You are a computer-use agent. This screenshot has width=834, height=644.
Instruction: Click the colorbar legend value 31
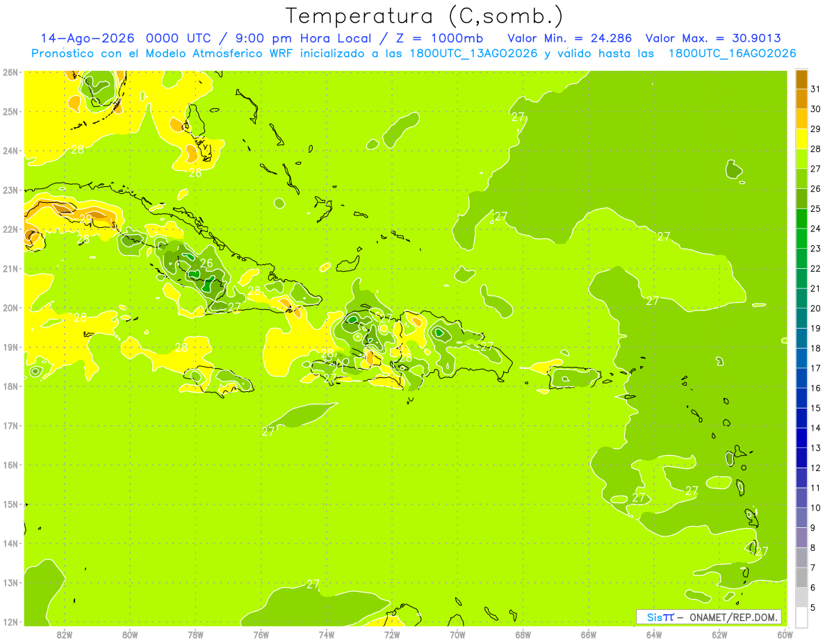pos(816,88)
